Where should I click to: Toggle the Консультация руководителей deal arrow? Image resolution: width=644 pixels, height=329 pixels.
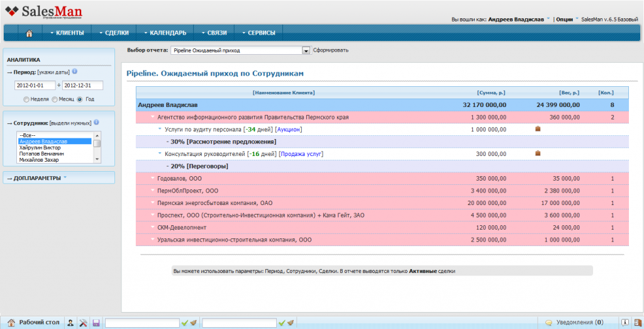point(160,153)
